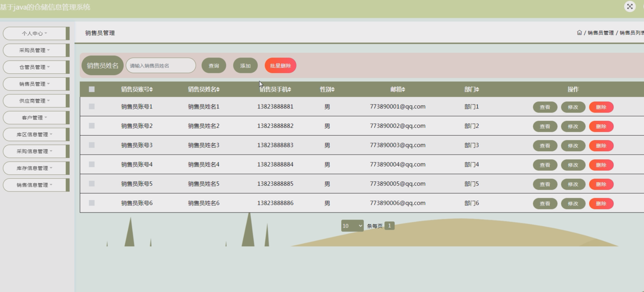Click the 销售员管理 breadcrumb link
Screen dimensions: 644x292
tap(601, 33)
